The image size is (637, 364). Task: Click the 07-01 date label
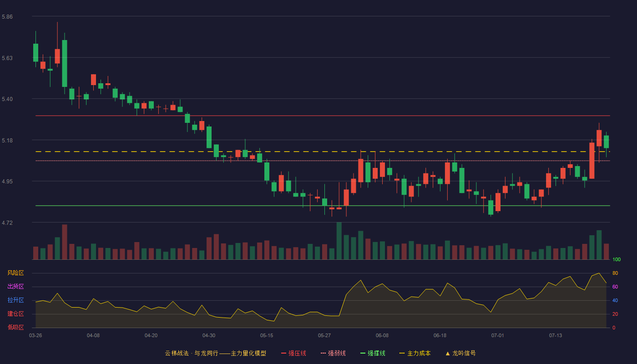tap(498, 335)
